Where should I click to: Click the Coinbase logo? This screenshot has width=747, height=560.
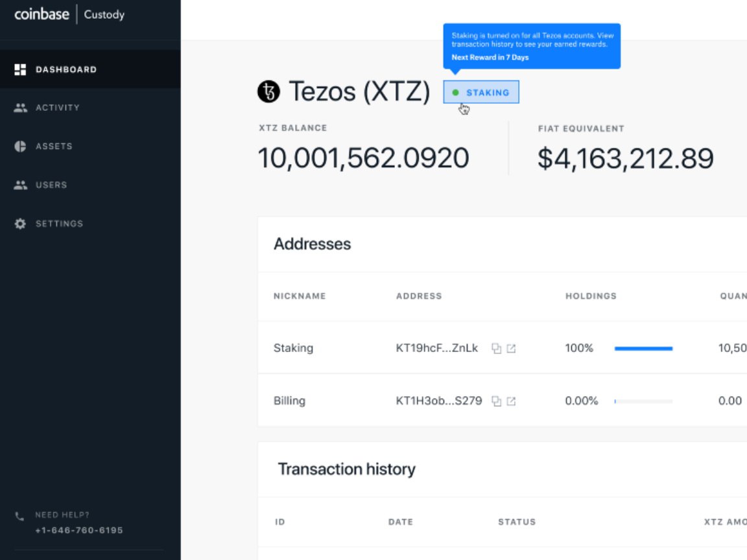pyautogui.click(x=42, y=14)
